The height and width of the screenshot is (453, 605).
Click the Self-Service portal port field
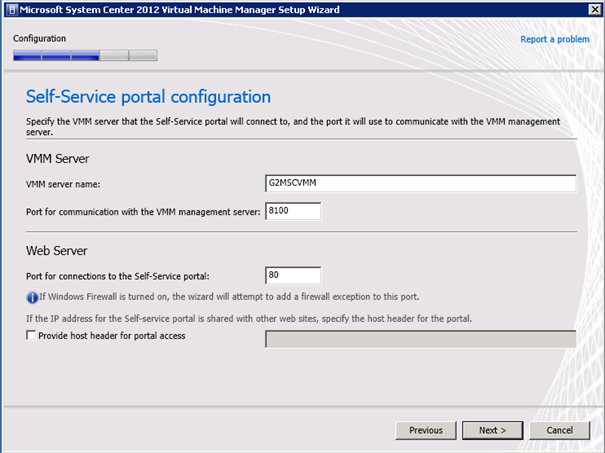pyautogui.click(x=293, y=275)
